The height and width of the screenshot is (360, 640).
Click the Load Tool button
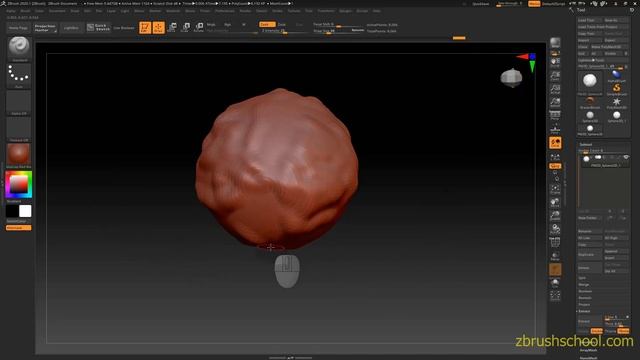click(589, 20)
